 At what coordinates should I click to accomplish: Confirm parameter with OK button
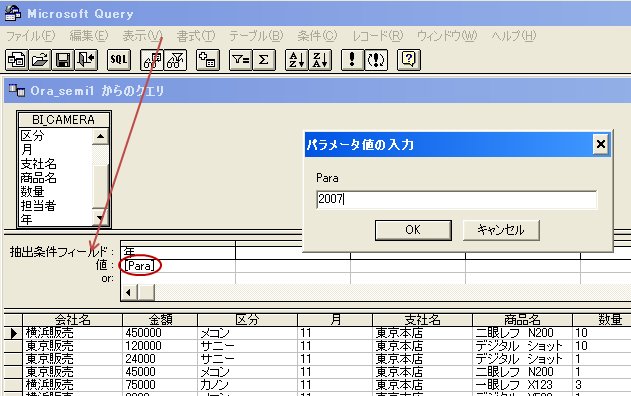coord(413,230)
